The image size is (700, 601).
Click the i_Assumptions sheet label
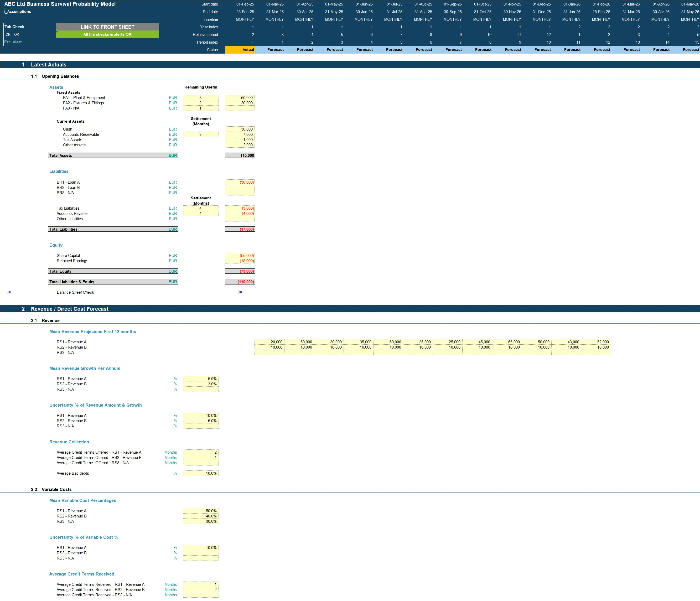coord(18,12)
